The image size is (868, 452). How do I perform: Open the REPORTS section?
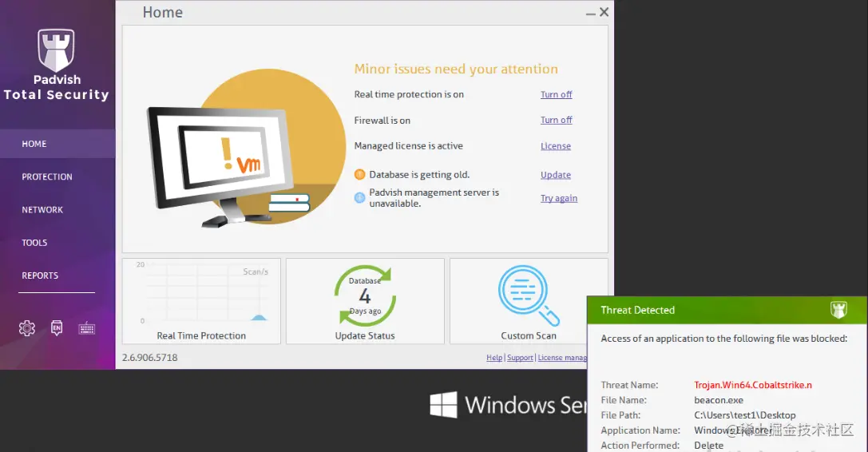click(40, 276)
